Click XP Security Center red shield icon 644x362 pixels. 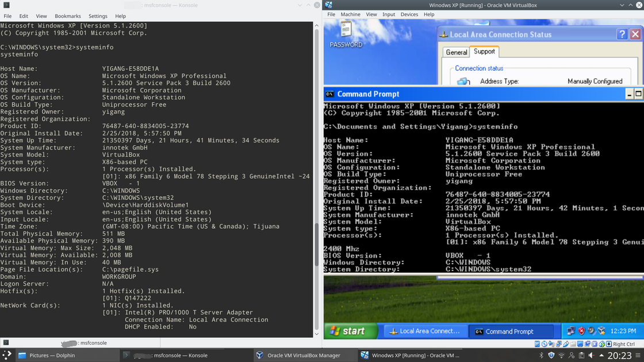pyautogui.click(x=581, y=331)
